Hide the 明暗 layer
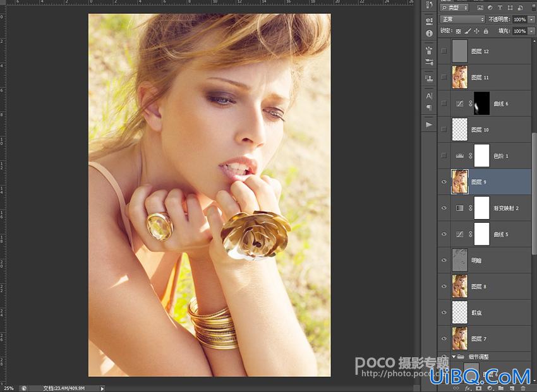This screenshot has height=392, width=537. point(444,260)
